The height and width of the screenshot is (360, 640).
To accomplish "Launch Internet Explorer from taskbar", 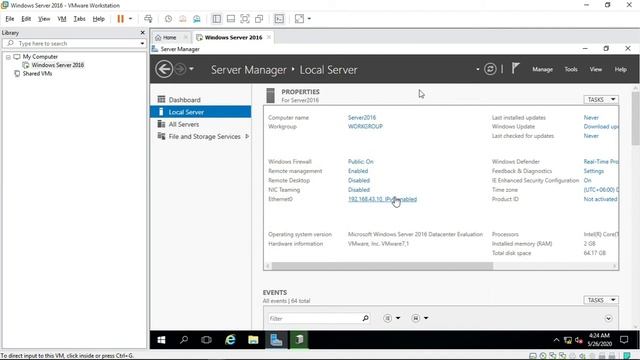I will (x=230, y=340).
